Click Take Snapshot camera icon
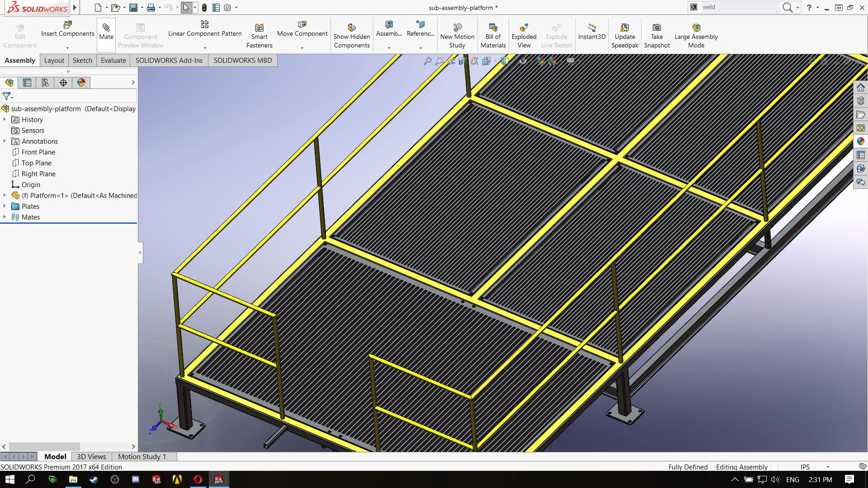Viewport: 868px width, 488px height. coord(656,28)
